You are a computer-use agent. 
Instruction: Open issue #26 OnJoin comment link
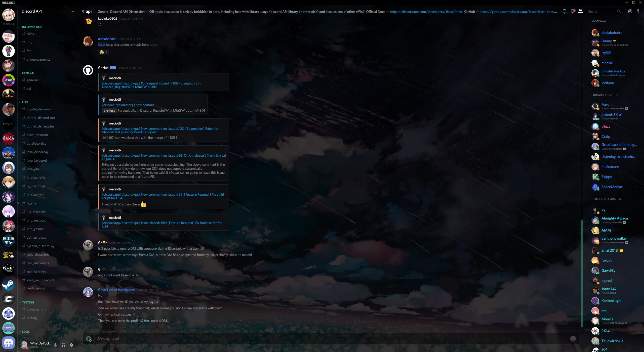click(x=164, y=157)
